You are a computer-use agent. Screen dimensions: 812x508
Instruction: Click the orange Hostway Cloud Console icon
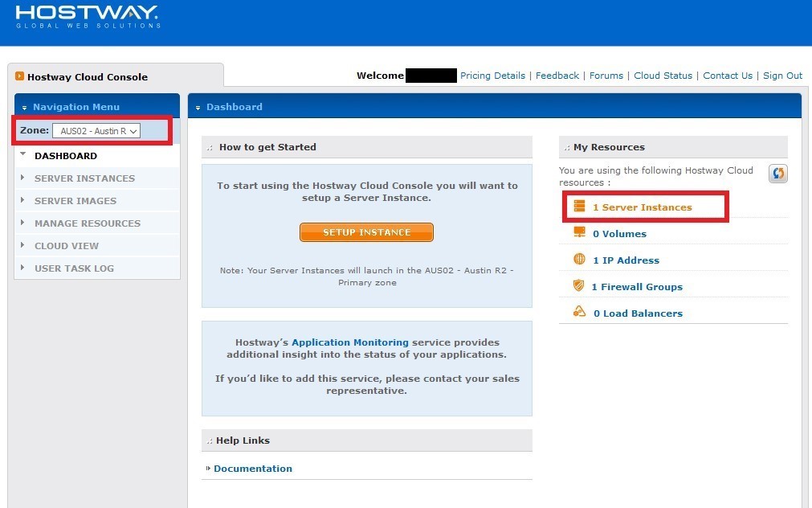[20, 76]
